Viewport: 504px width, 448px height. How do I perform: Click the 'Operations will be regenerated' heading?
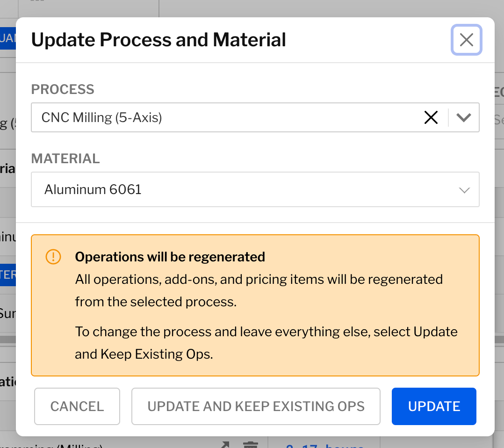(x=170, y=257)
